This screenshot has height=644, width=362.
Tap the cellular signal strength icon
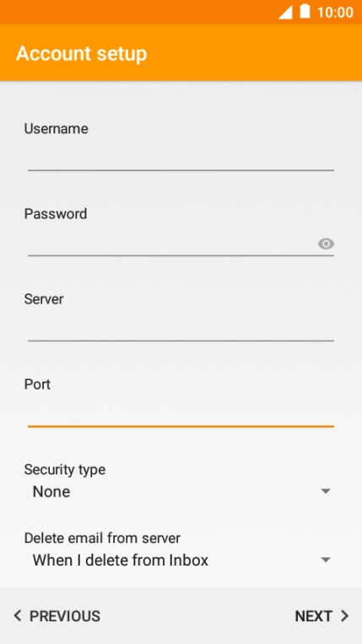[x=285, y=12]
